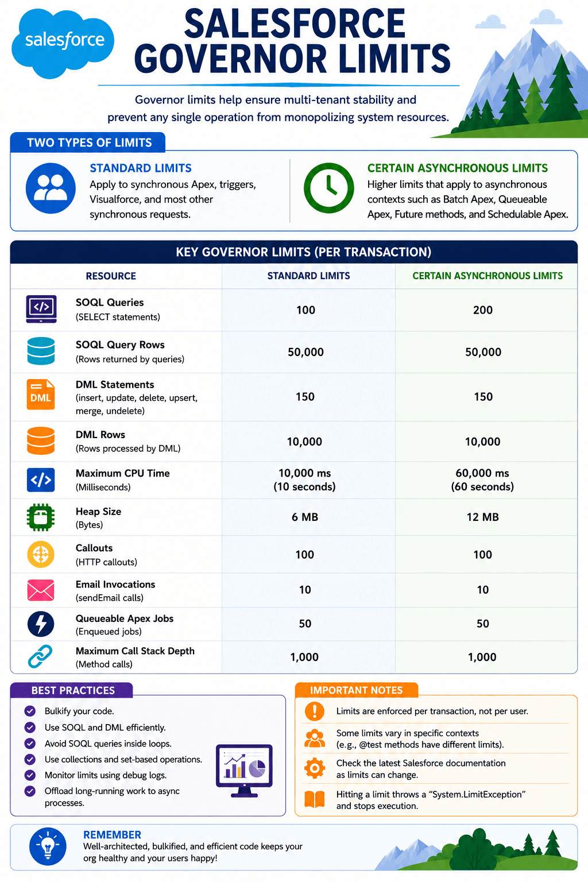Click the pink Email Invocations envelope icon
The image size is (588, 882).
(41, 590)
